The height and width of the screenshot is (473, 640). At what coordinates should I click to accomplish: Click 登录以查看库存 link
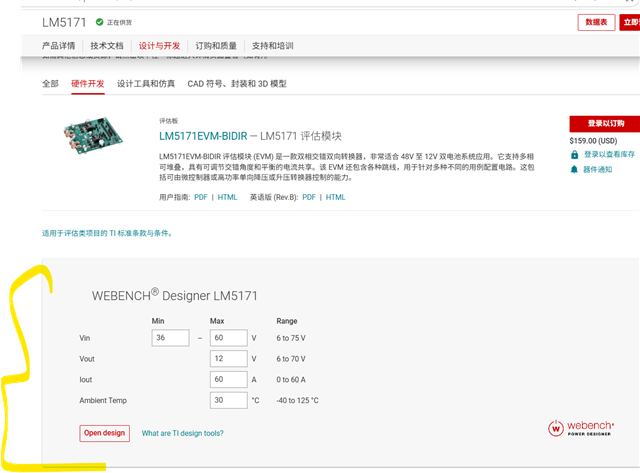coord(609,154)
